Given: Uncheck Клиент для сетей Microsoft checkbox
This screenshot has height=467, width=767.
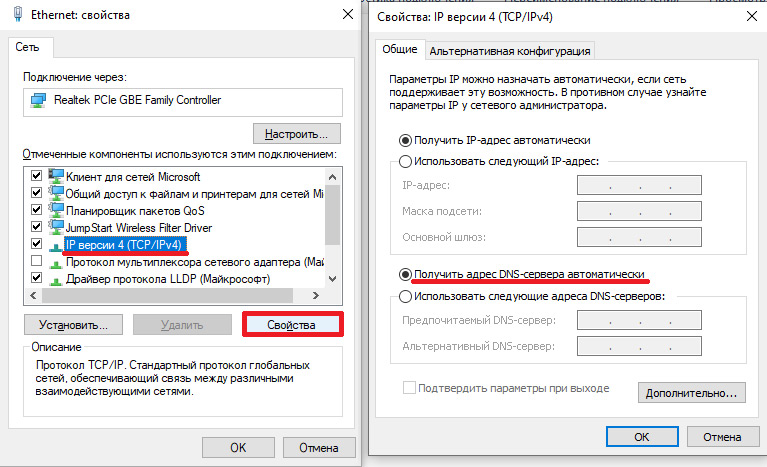Looking at the screenshot, I should pyautogui.click(x=36, y=175).
